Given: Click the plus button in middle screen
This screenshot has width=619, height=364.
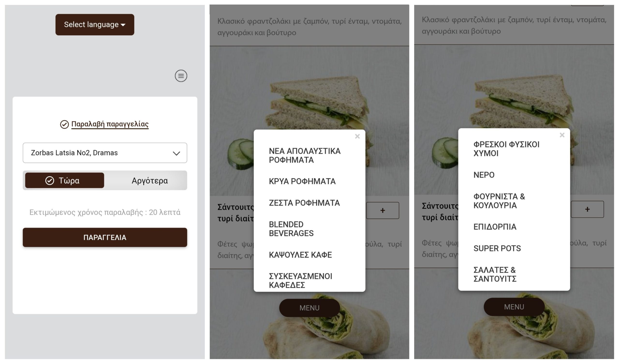Looking at the screenshot, I should (383, 210).
